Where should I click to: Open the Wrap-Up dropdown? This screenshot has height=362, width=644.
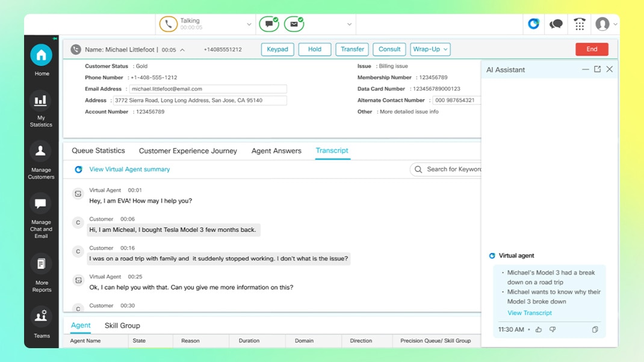point(430,49)
